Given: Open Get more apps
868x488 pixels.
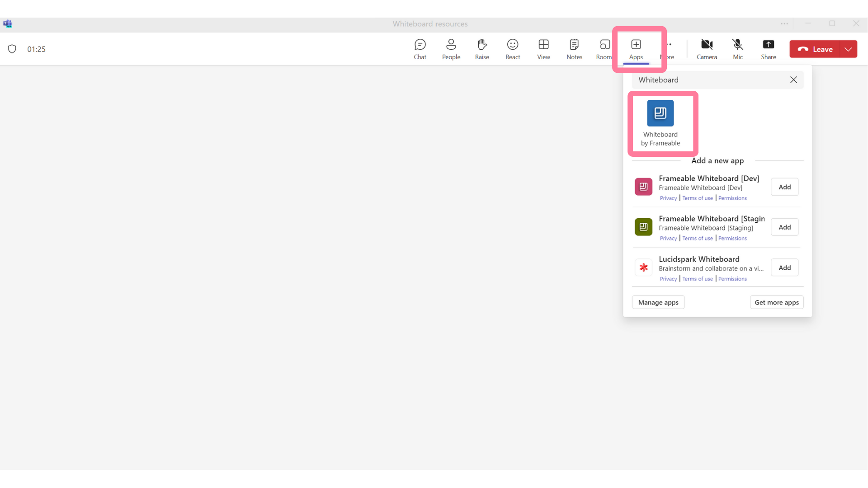Looking at the screenshot, I should (x=776, y=302).
